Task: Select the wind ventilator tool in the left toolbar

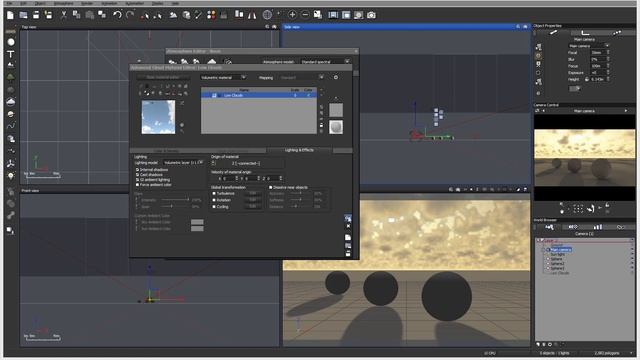Action: pos(11,164)
